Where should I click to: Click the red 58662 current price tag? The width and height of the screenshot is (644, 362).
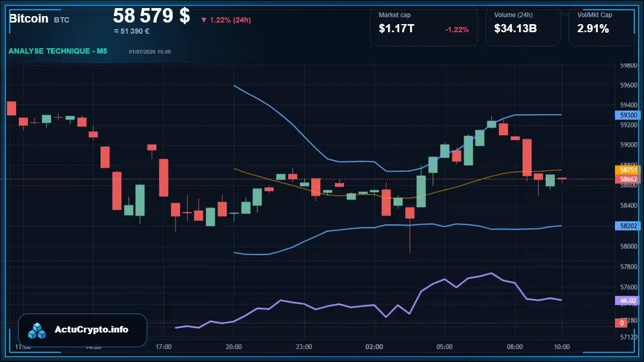tap(629, 179)
